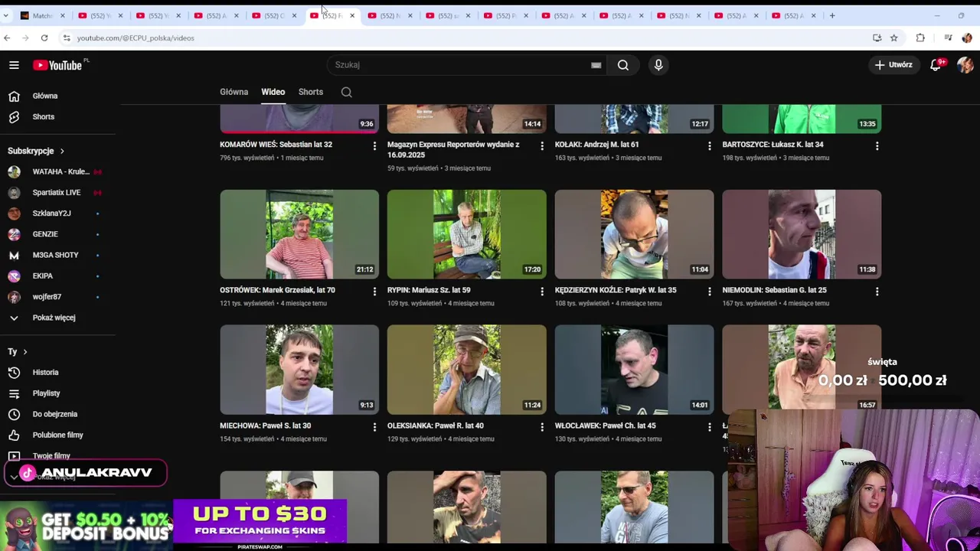Viewport: 980px width, 551px height.
Task: Go back in browser
Action: click(8, 37)
